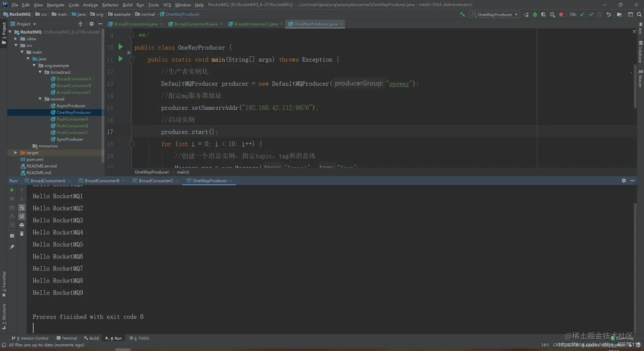The width and height of the screenshot is (644, 351).
Task: Click the Git Update Project arrow
Action: click(582, 14)
